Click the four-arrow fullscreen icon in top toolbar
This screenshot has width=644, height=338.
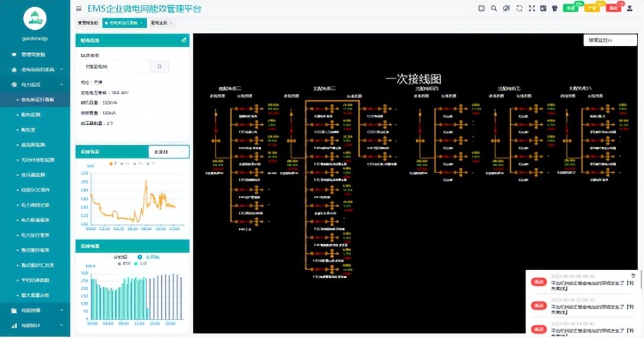(x=531, y=8)
